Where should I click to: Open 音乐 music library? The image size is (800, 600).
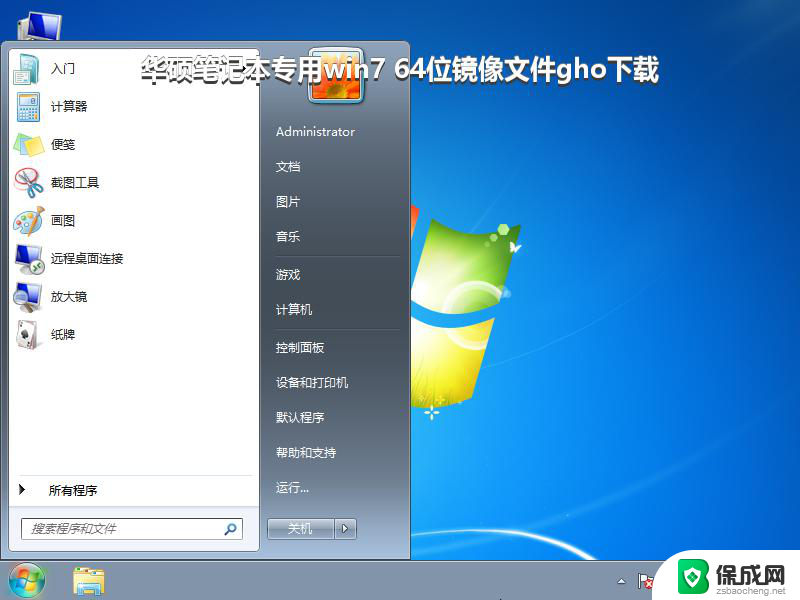point(288,237)
